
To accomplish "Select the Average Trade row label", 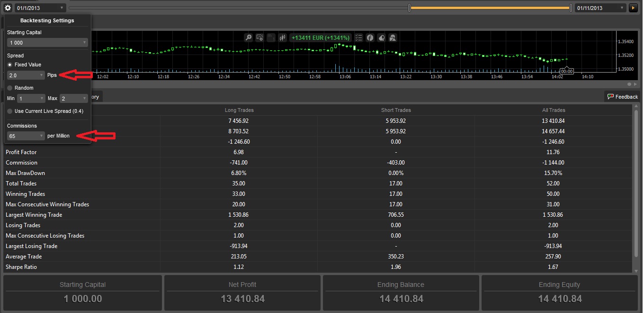I will (24, 257).
